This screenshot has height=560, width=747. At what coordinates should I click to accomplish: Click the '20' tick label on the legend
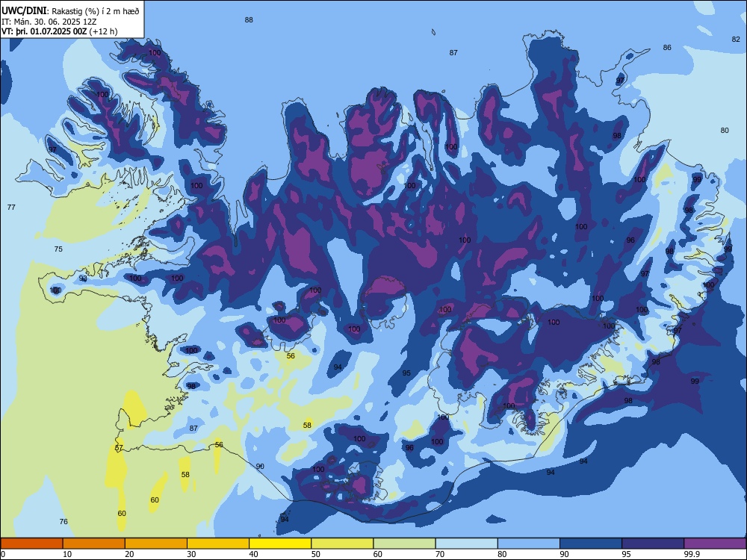click(129, 554)
